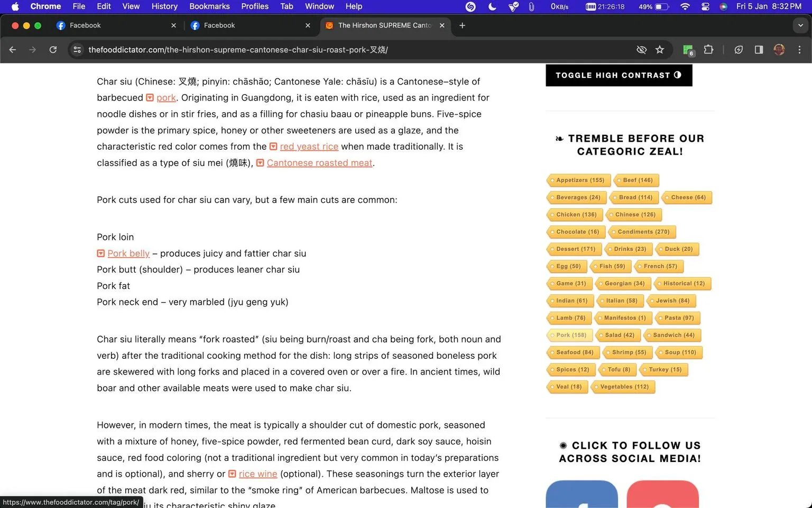Click the eye-slash tracking icon in address bar
Viewport: 812px width, 508px height.
point(641,50)
